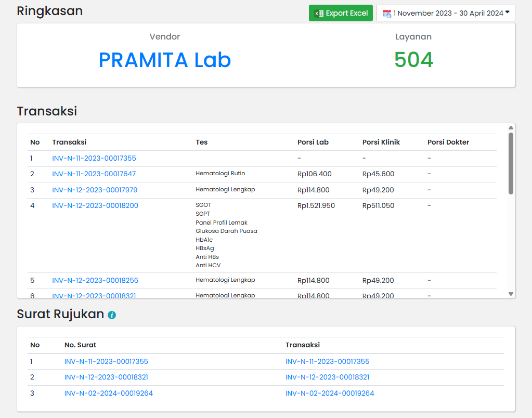Image resolution: width=532 pixels, height=418 pixels.
Task: Open the date range dropdown caret
Action: coord(508,12)
